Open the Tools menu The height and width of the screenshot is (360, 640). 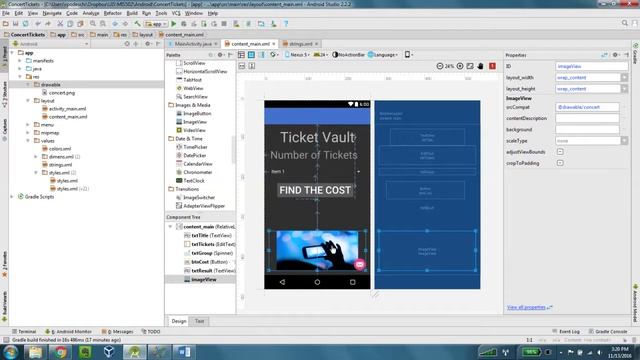tap(161, 13)
